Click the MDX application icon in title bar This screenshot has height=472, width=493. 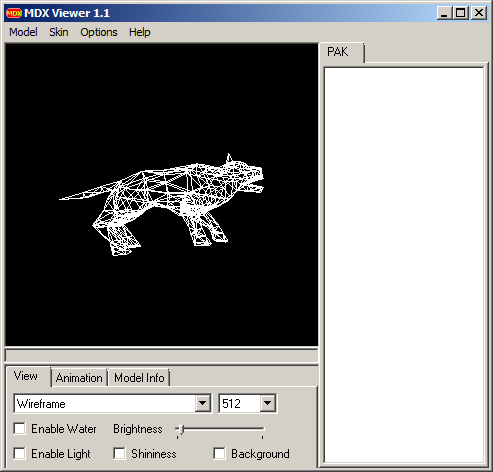(x=14, y=13)
